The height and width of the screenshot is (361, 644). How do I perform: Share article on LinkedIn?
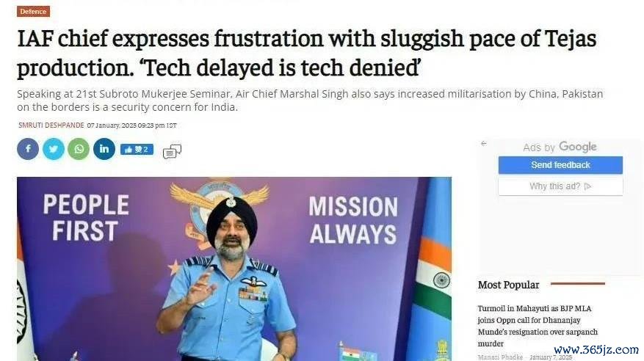coord(104,149)
